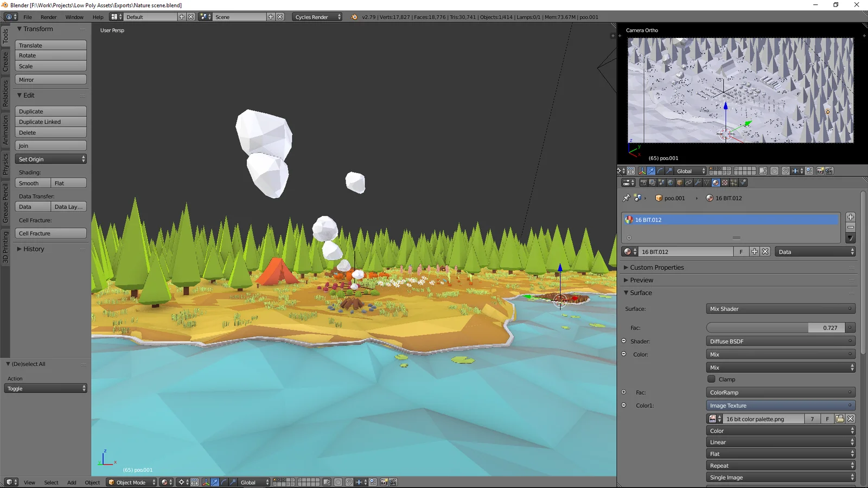Change the image extension from Repeat dropdown

780,465
